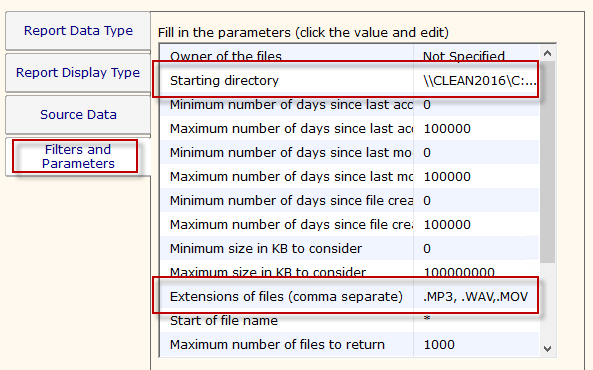Edit Maximum number of files value 1000
Screen dimensions: 593x370
tap(439, 345)
